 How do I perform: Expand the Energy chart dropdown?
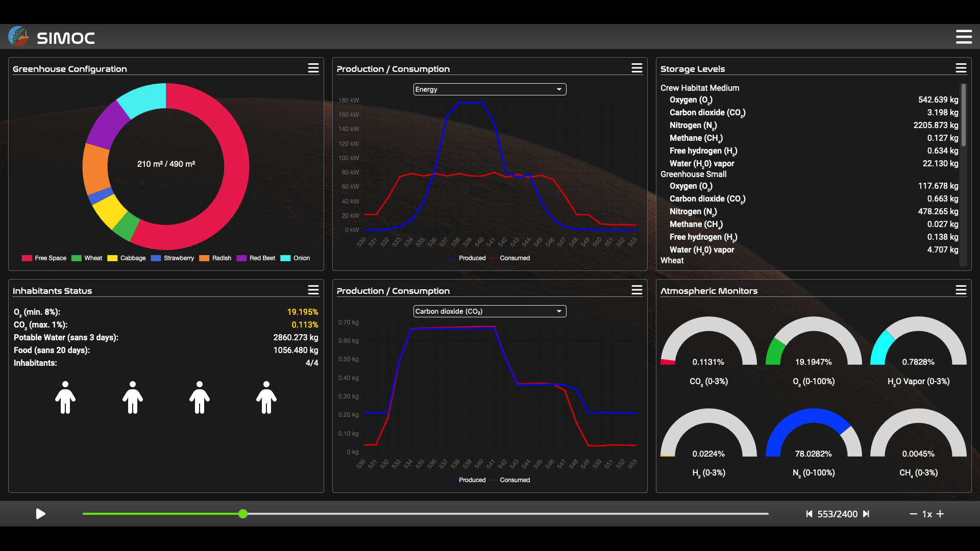(x=489, y=89)
